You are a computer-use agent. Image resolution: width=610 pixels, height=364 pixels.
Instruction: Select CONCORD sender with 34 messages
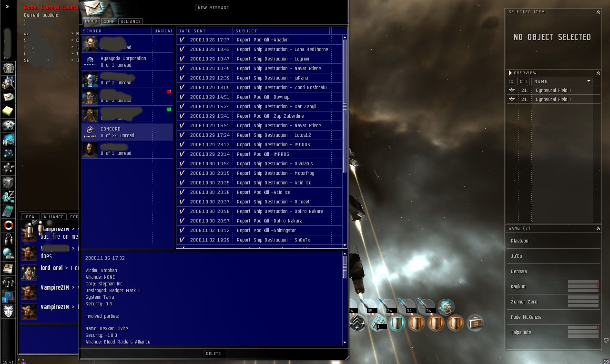pyautogui.click(x=127, y=132)
